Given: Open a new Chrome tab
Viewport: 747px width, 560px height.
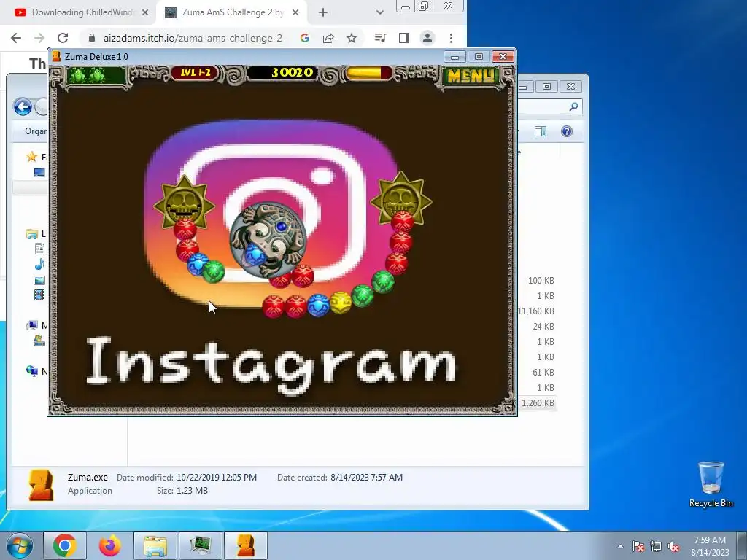Looking at the screenshot, I should [323, 12].
